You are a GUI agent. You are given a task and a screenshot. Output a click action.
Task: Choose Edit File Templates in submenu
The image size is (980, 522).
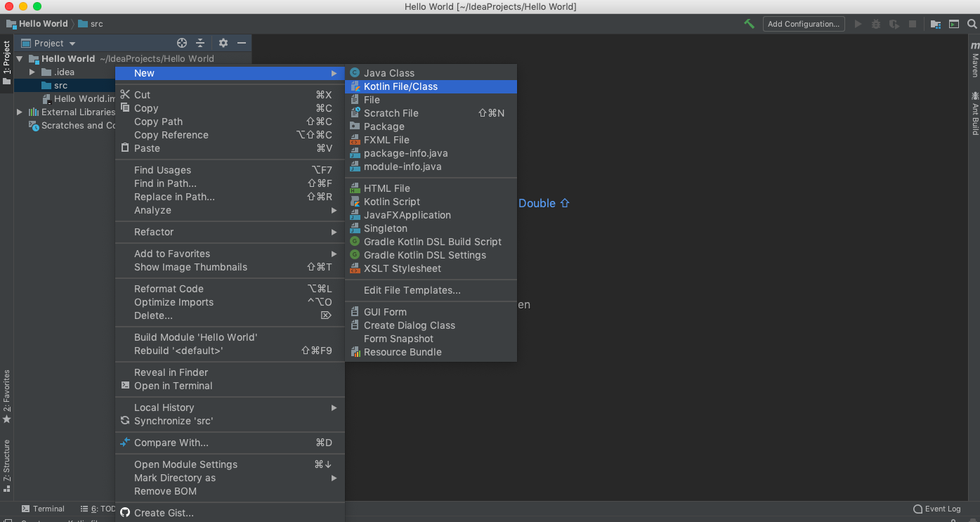tap(431, 290)
